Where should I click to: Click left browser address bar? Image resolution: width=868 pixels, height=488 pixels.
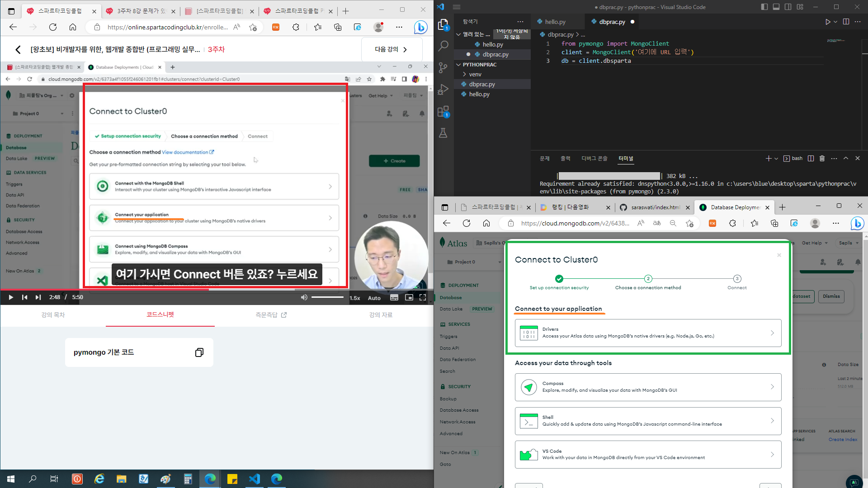click(167, 27)
